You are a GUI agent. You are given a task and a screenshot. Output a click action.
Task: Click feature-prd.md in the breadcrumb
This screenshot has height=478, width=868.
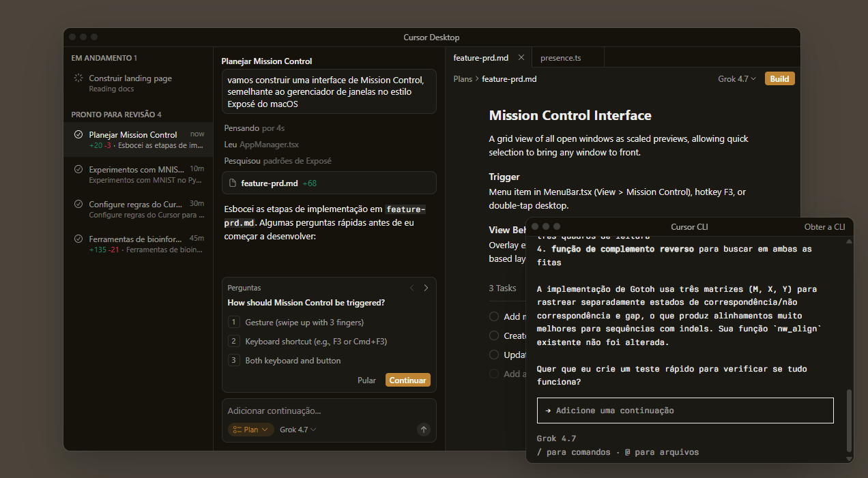pos(509,79)
